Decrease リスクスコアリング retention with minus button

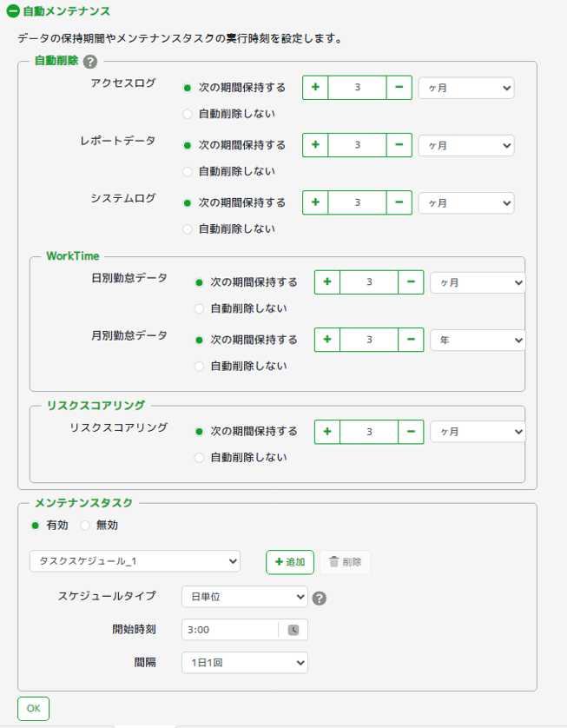pyautogui.click(x=411, y=432)
